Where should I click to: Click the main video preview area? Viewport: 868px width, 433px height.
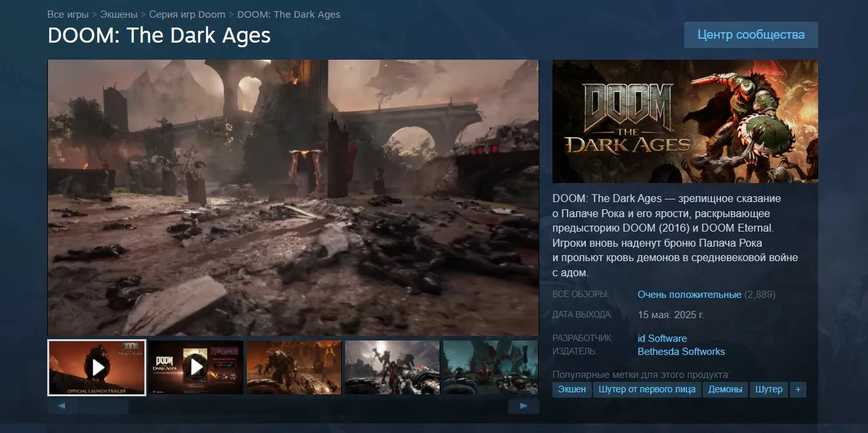click(293, 198)
